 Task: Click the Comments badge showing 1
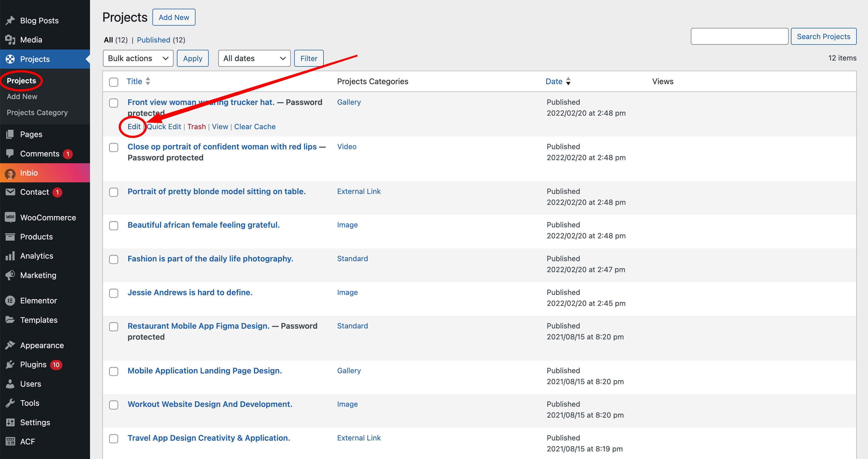tap(68, 154)
